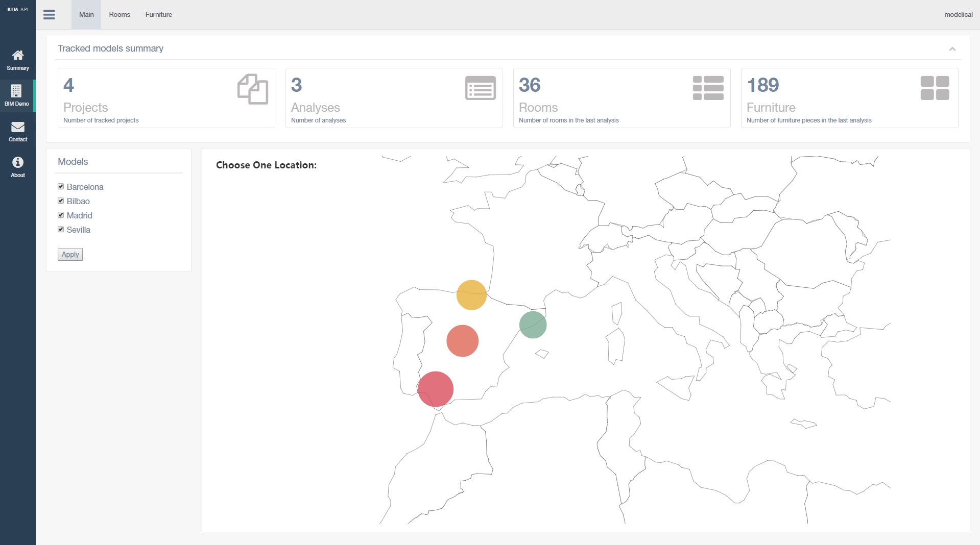Click the 3 Analyses count
The image size is (980, 545).
coord(297,85)
